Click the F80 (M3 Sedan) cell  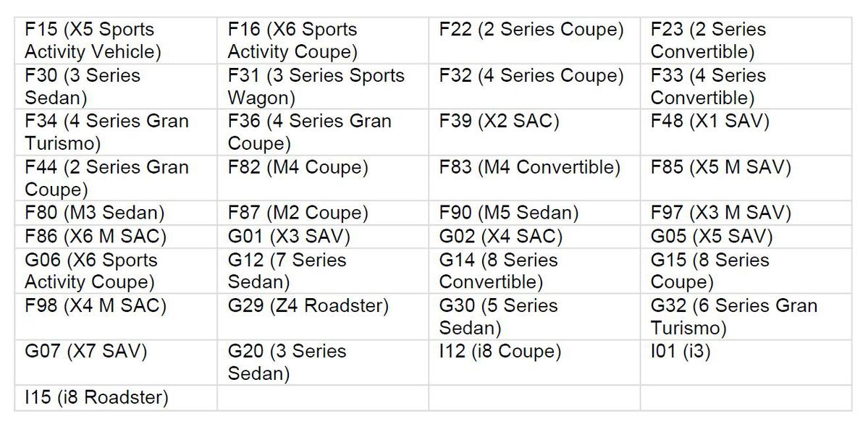95,213
